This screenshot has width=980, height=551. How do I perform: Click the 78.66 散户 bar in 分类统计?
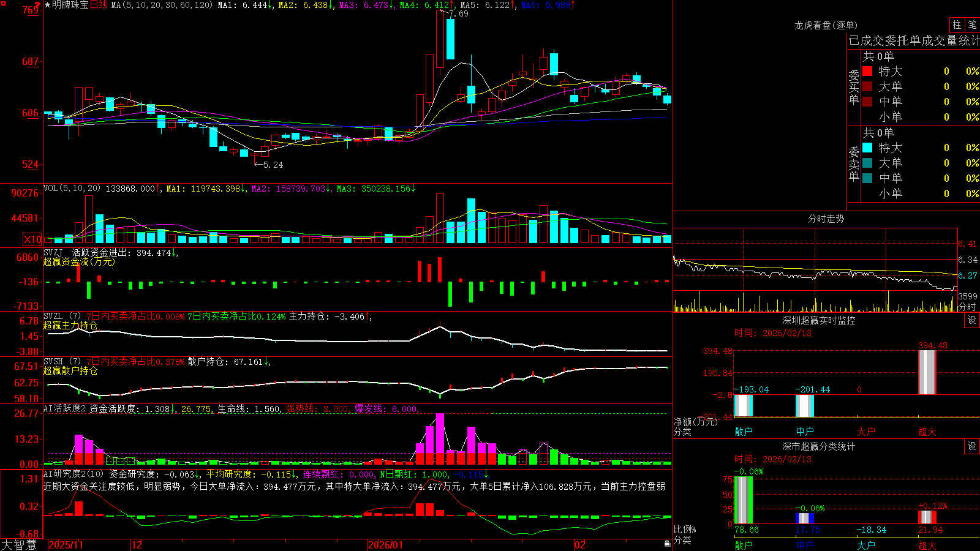(744, 500)
